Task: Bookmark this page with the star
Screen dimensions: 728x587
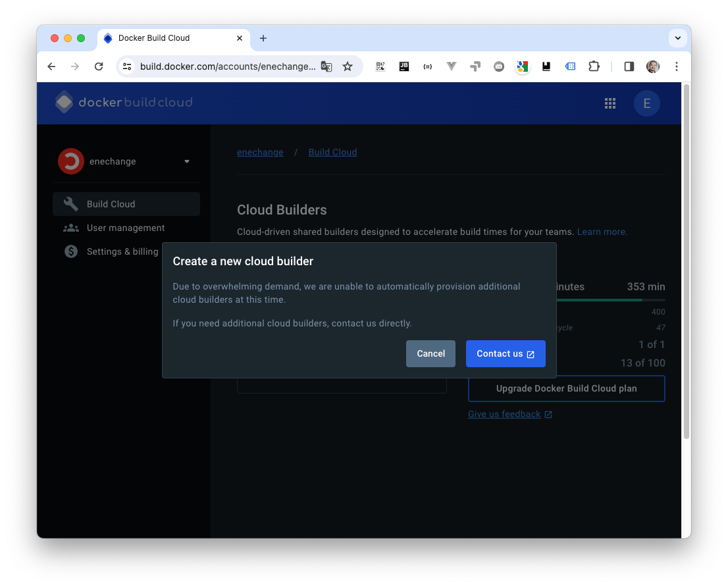Action: 348,66
